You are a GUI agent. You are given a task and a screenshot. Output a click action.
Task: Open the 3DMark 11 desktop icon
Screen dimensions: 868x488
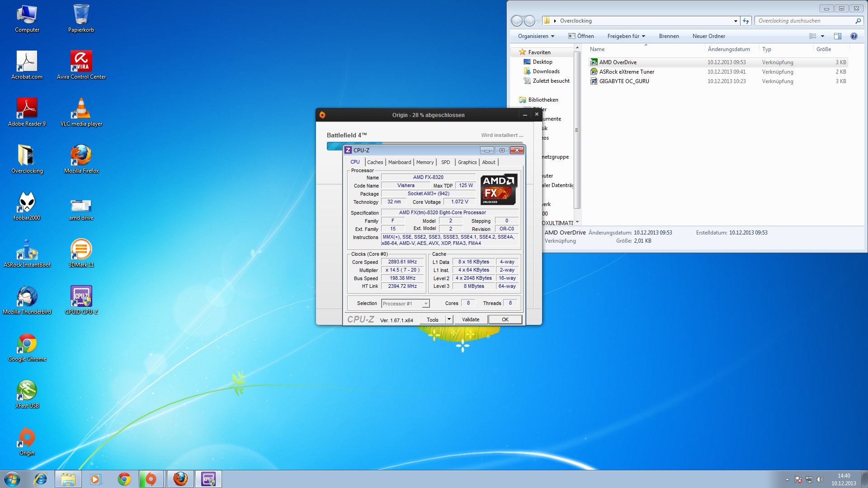coord(81,250)
